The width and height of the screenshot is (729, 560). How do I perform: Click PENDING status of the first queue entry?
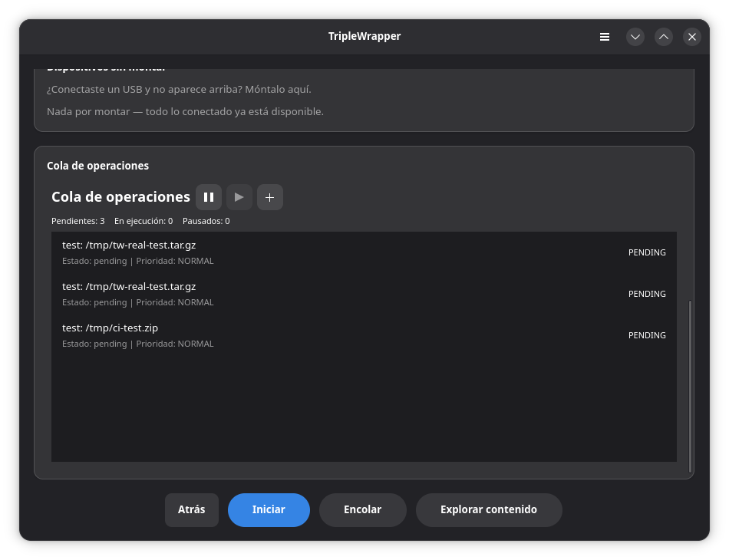[x=647, y=252]
